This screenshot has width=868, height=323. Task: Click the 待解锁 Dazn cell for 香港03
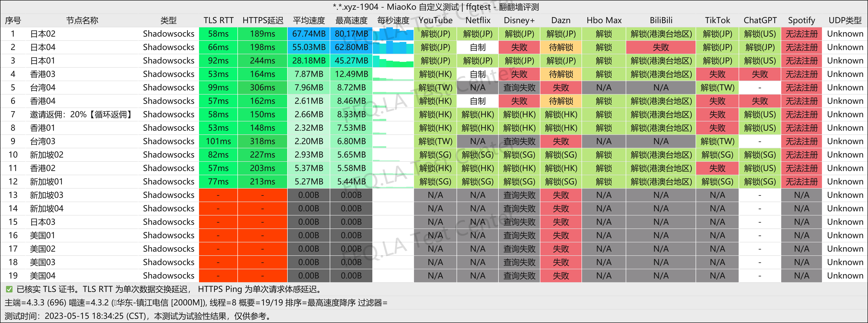coord(561,74)
